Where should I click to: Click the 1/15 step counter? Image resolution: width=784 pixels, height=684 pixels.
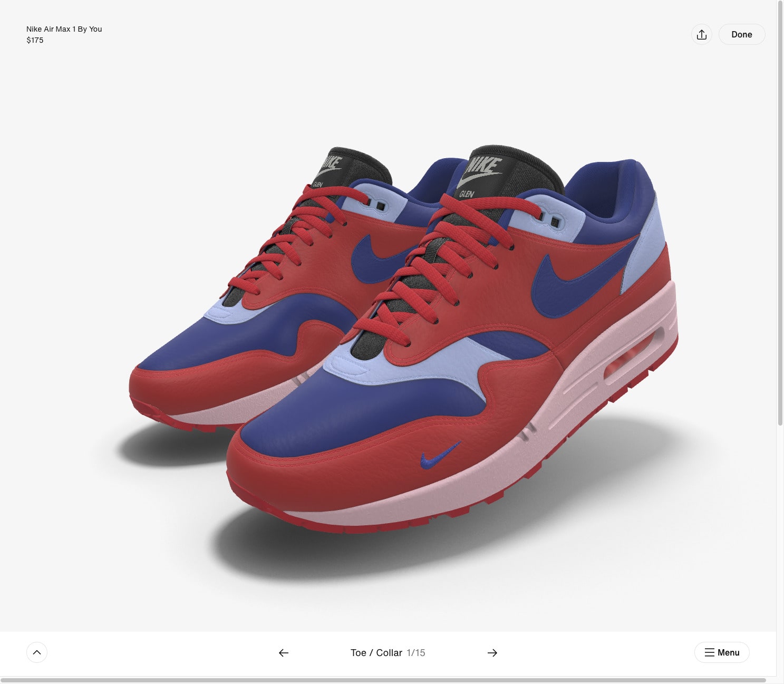coord(416,653)
